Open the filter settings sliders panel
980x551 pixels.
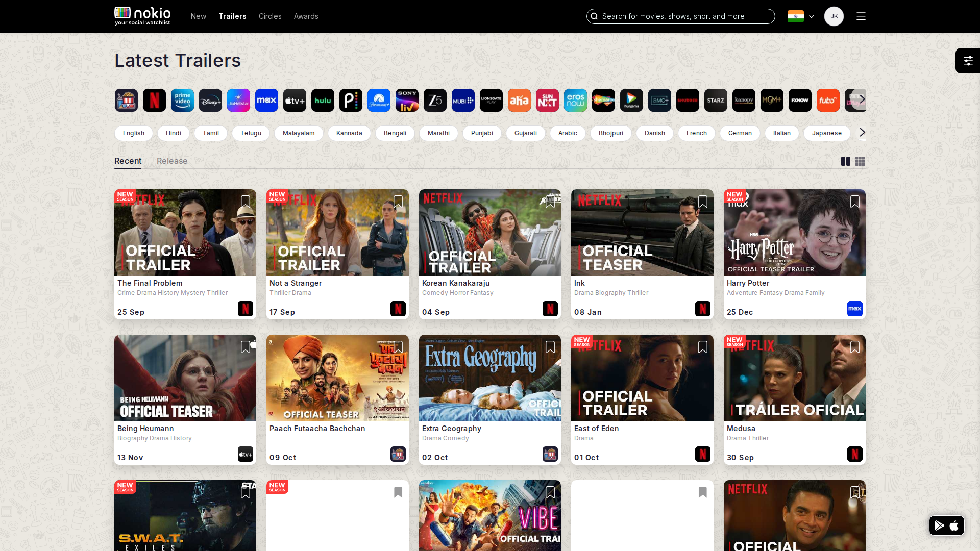click(968, 61)
